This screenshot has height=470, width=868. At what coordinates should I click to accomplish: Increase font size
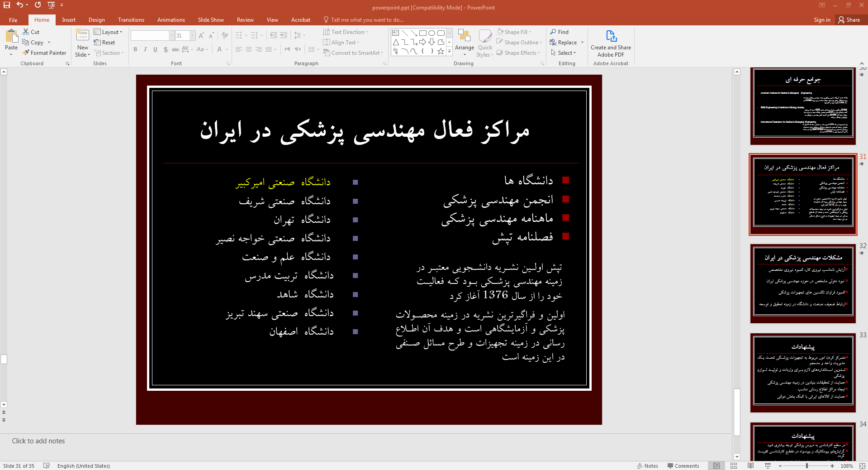point(201,35)
